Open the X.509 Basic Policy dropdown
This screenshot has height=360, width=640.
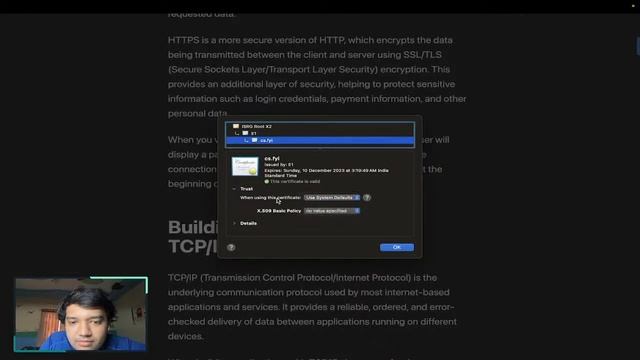[332, 211]
